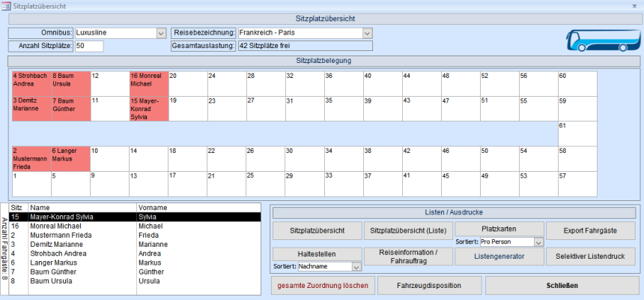Click the Vorname column header

[x=198, y=208]
